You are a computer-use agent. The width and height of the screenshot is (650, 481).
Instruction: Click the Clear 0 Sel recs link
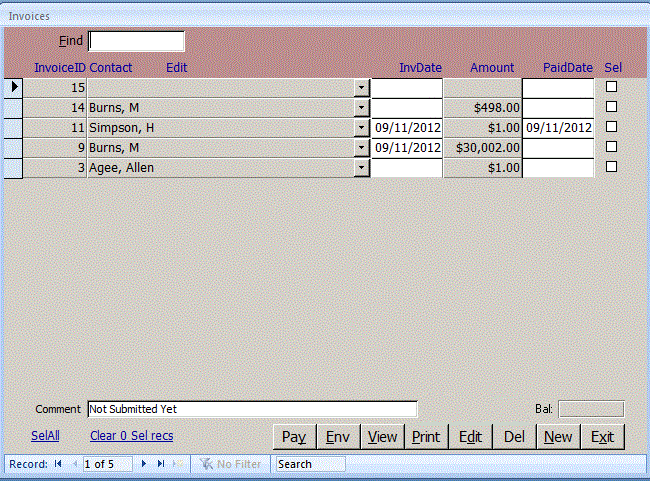tap(132, 436)
